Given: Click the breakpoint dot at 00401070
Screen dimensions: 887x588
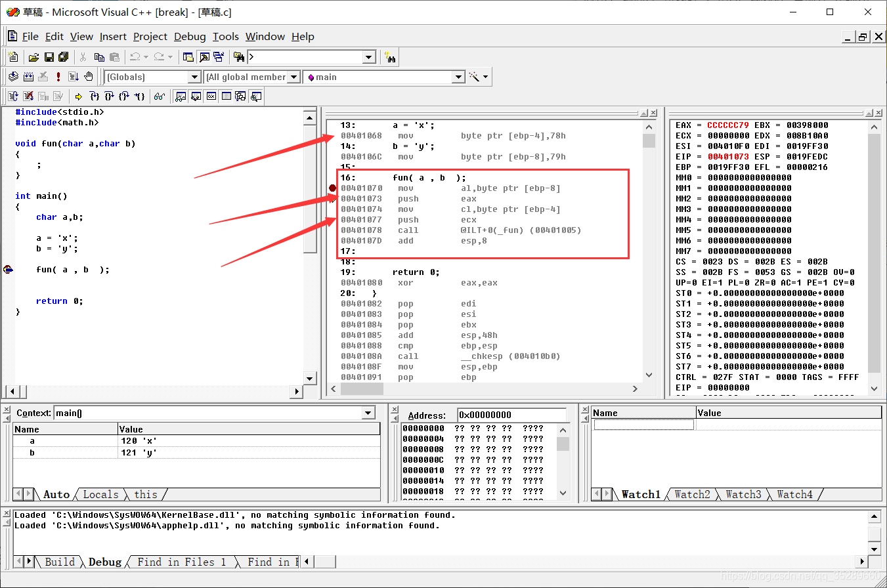Looking at the screenshot, I should pyautogui.click(x=333, y=188).
